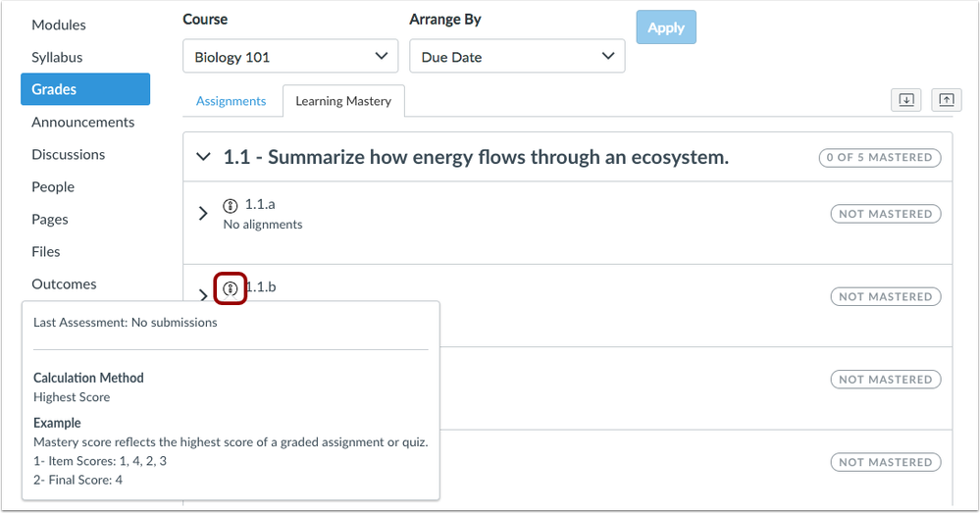The image size is (980, 513).
Task: Switch to the Assignments tab
Action: tap(231, 101)
